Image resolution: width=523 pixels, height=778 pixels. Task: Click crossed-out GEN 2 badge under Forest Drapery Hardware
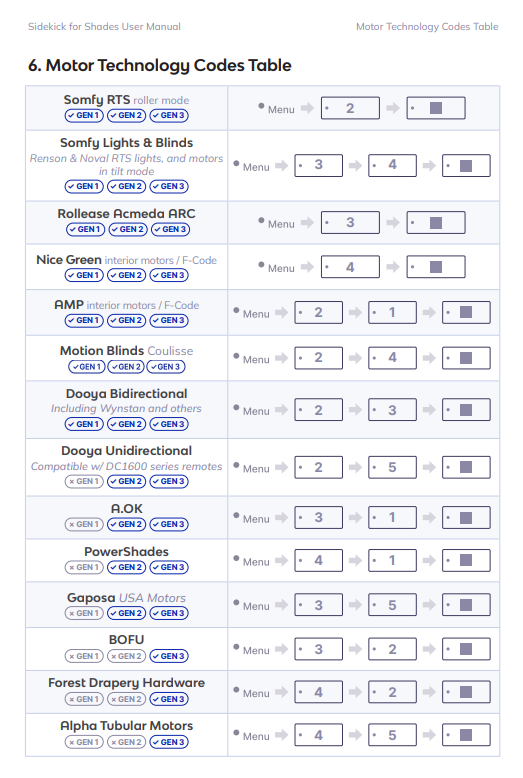tap(127, 699)
